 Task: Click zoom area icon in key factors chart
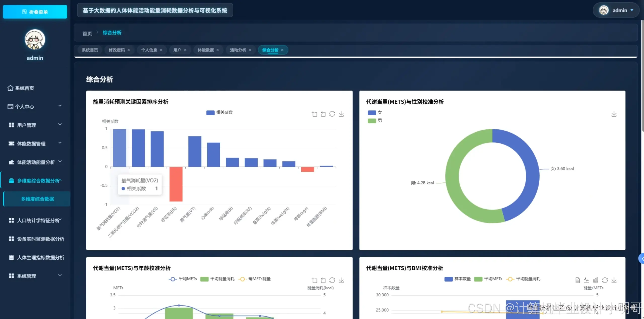coord(314,114)
